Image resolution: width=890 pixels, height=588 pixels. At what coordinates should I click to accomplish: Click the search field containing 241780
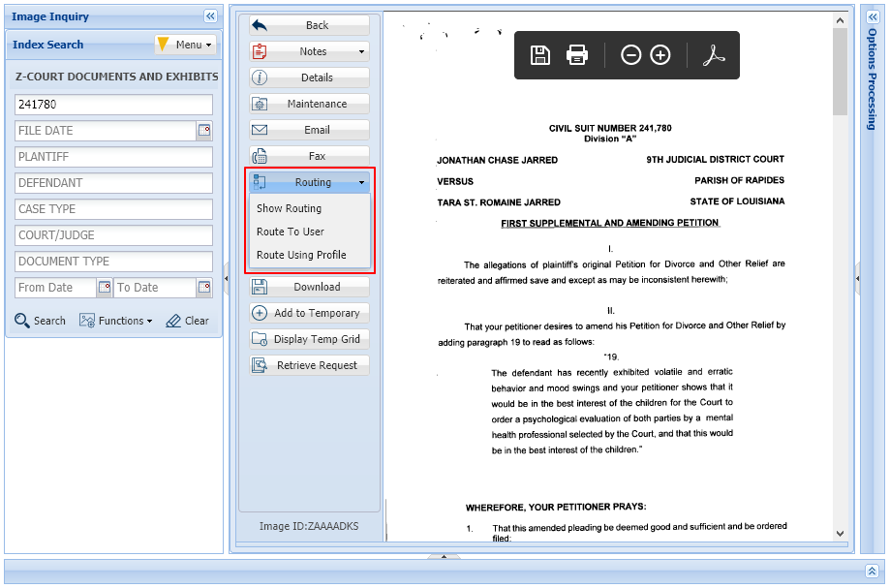(113, 104)
